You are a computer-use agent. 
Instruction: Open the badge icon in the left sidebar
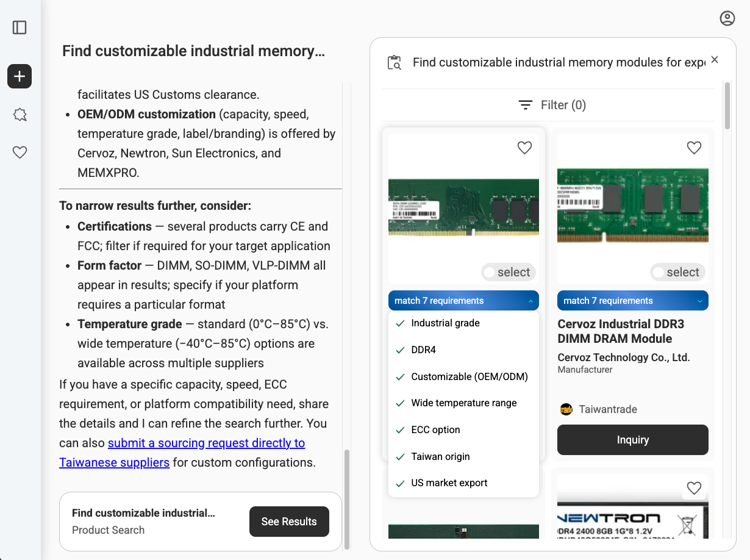[x=20, y=115]
